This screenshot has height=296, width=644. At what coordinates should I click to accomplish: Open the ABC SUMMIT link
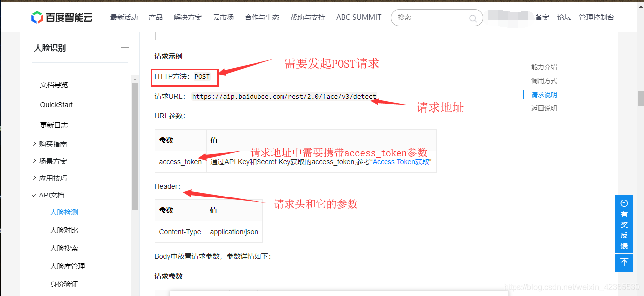click(x=359, y=17)
